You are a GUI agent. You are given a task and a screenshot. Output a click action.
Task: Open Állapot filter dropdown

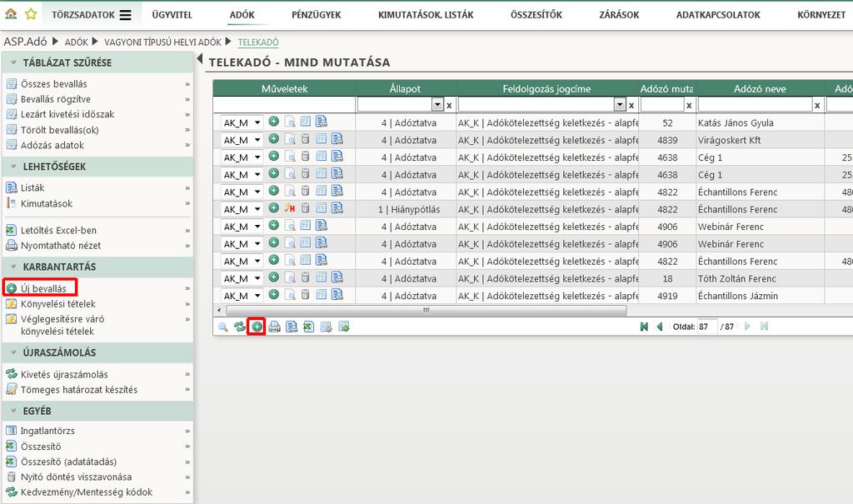(437, 104)
